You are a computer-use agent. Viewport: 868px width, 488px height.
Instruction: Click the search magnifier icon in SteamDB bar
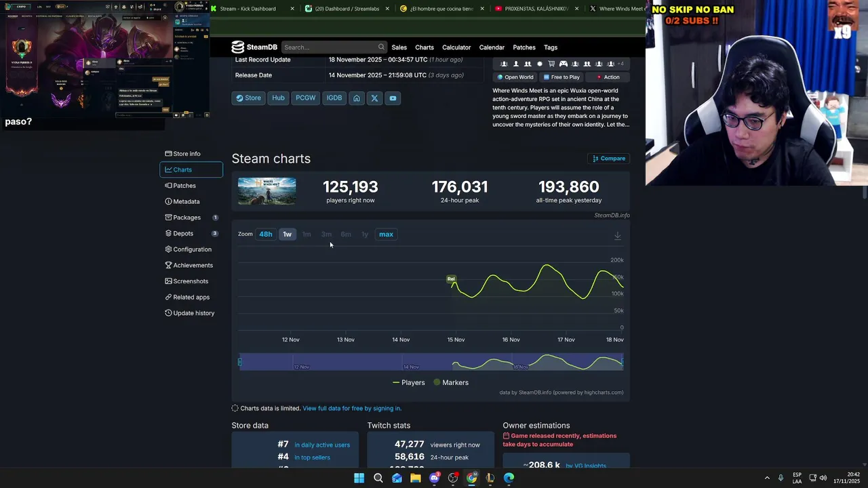[381, 47]
